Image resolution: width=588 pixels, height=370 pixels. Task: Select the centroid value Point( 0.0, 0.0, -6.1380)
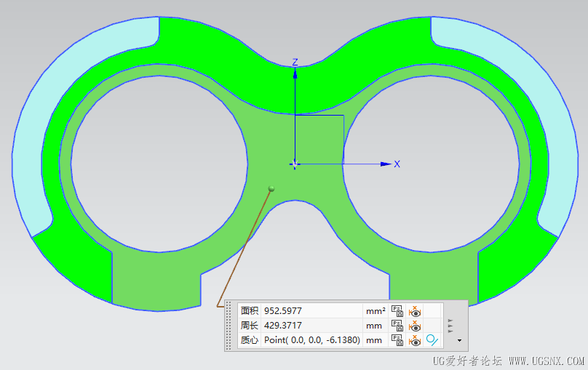(x=312, y=340)
